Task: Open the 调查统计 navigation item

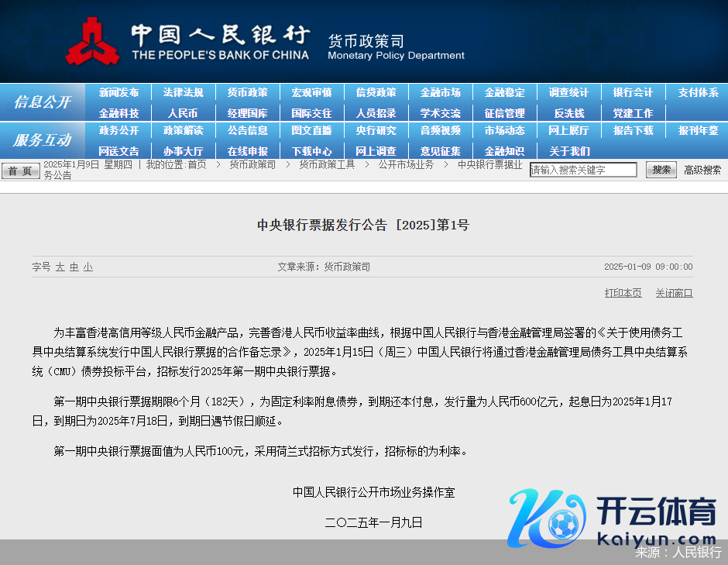Action: pos(568,92)
